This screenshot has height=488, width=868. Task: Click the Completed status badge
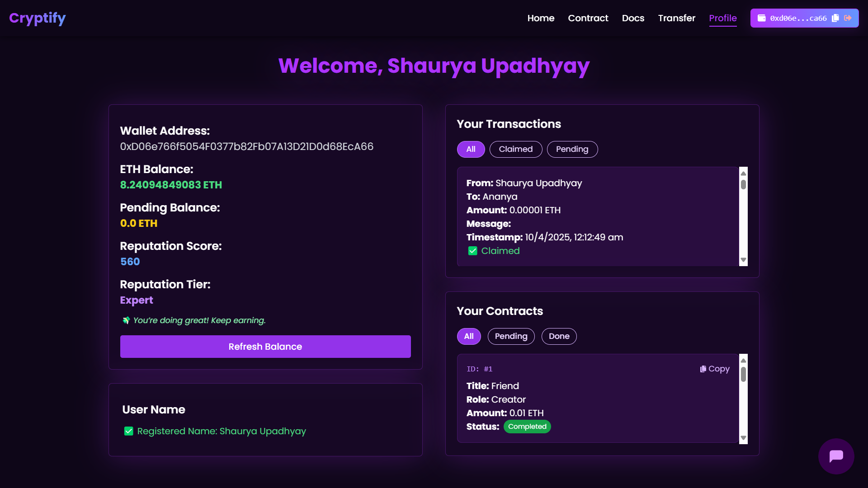527,427
